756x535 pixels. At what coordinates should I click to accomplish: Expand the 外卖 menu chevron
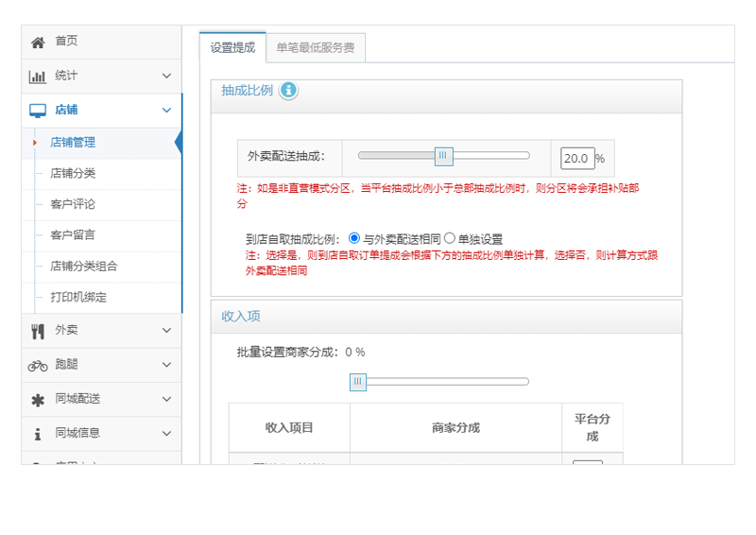click(x=166, y=331)
